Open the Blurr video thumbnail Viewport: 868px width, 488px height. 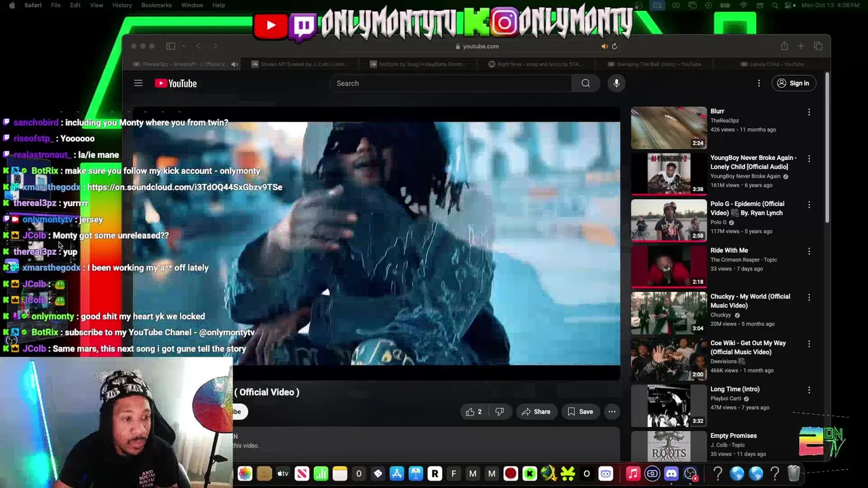click(x=669, y=127)
